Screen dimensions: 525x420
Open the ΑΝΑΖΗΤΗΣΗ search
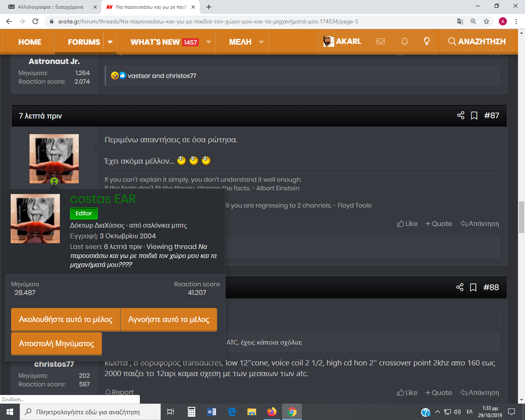click(x=477, y=41)
